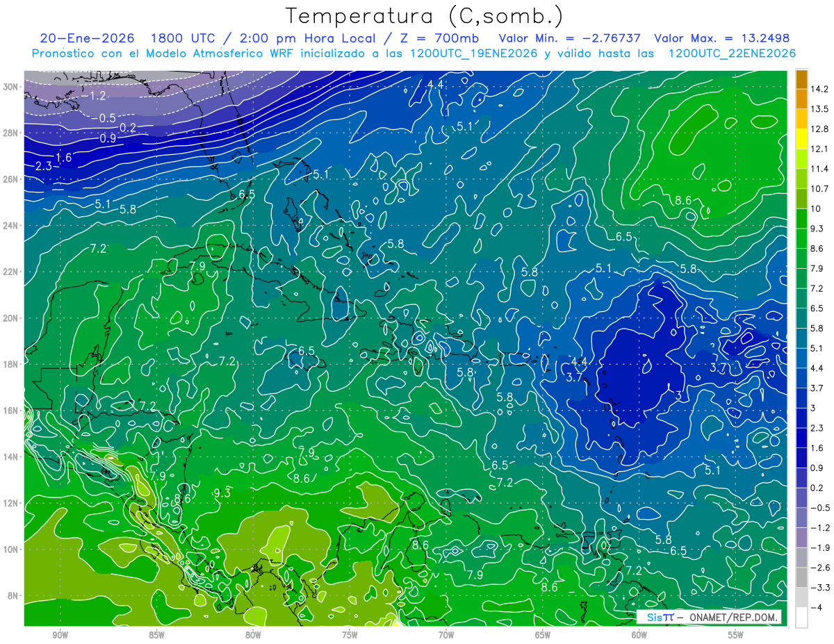Click the "Valor Max. = 13.2498" text

pyautogui.click(x=722, y=38)
